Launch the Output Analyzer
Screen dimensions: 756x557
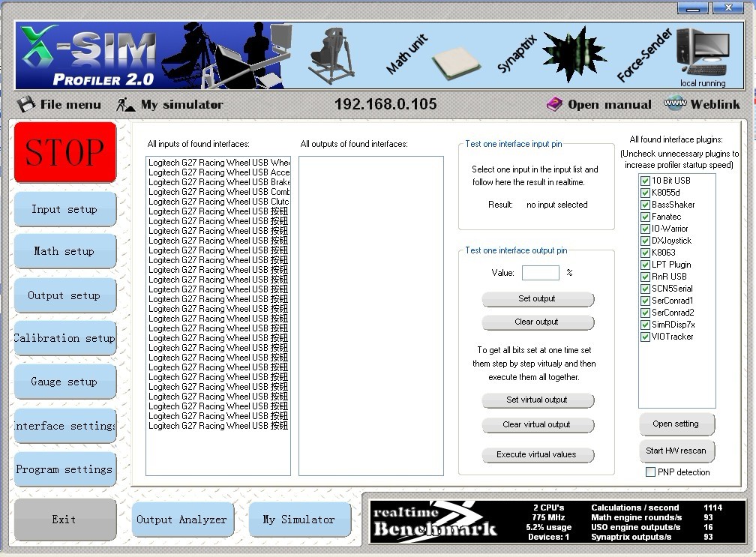click(182, 520)
